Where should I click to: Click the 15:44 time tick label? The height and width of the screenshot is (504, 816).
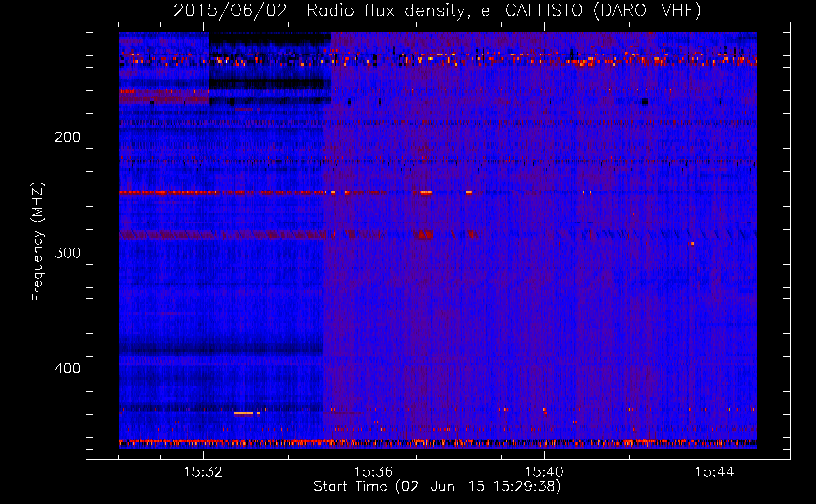[714, 472]
